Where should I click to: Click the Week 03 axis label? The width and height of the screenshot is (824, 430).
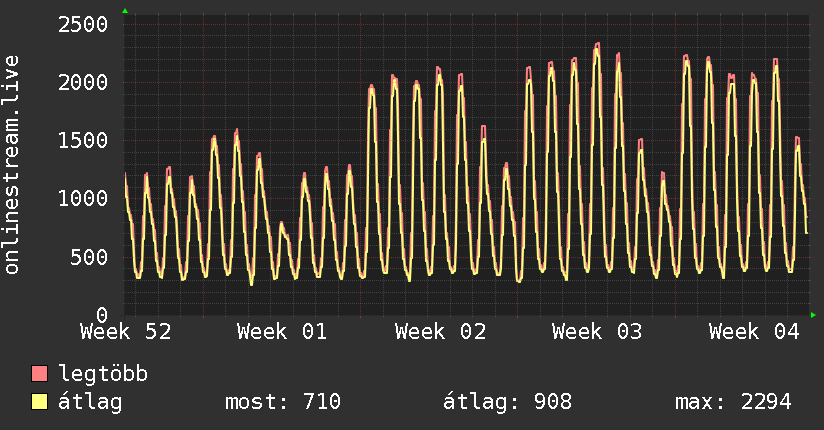(x=597, y=332)
